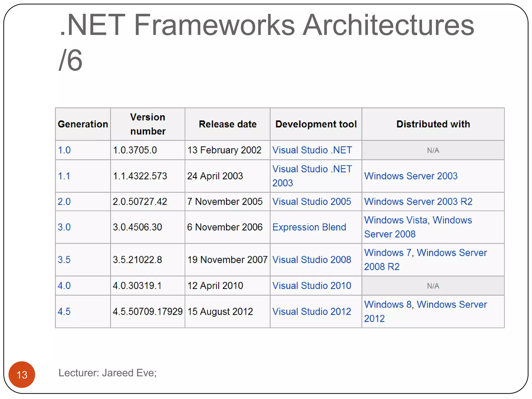Click the N/A cell in the 4.0 row
Screen dimensions: 532x399
[x=433, y=286]
